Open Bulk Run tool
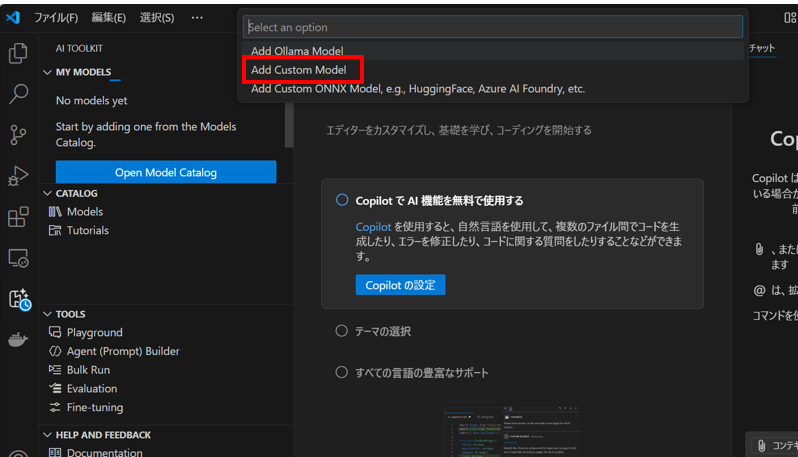Viewport: 798px width, 457px height. pyautogui.click(x=88, y=370)
